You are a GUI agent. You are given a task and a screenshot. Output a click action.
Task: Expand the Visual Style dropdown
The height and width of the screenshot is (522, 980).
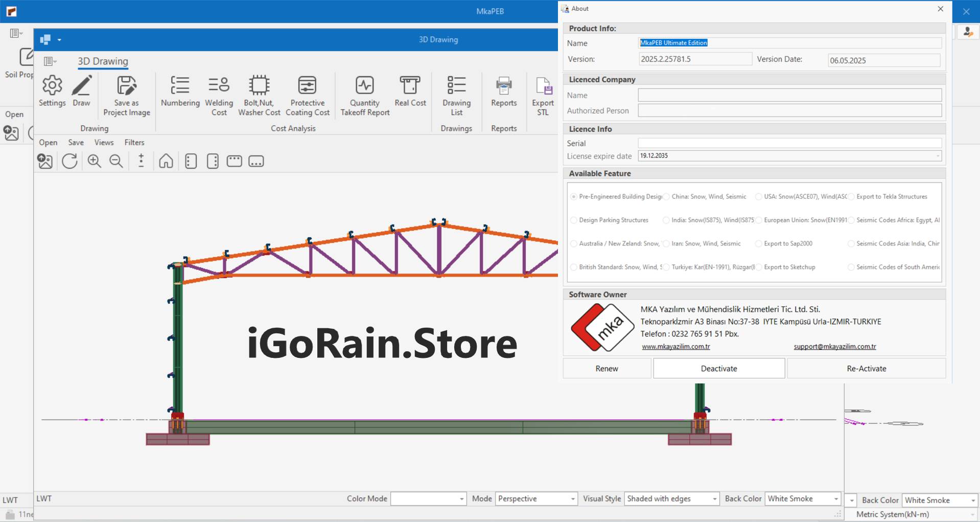(x=714, y=499)
